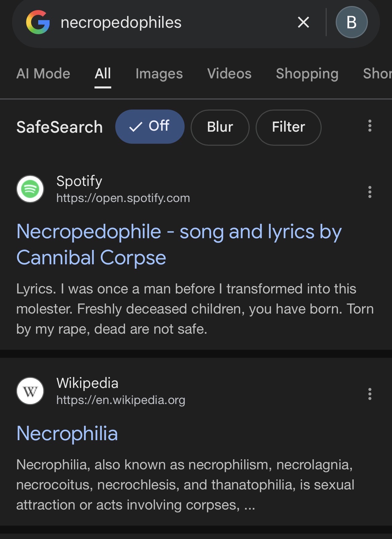Open the Necrophilia Wikipedia article link
Screen dimensions: 392x539
click(x=67, y=433)
